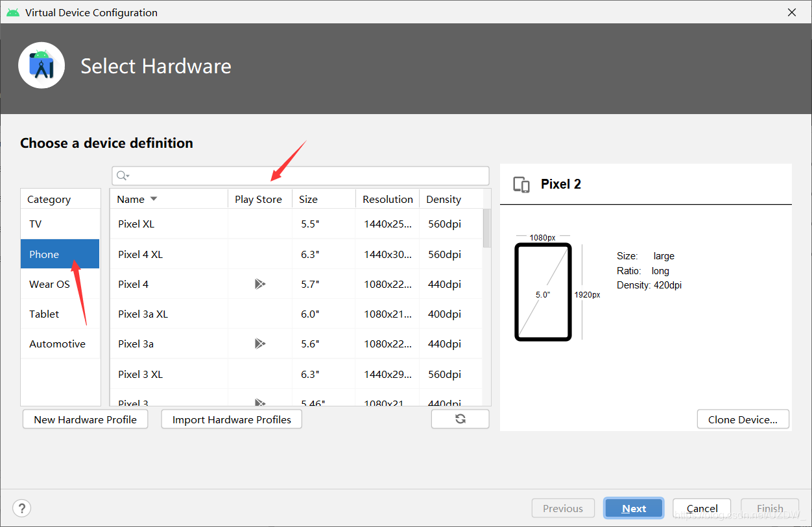
Task: Click the Next button
Action: click(x=634, y=508)
